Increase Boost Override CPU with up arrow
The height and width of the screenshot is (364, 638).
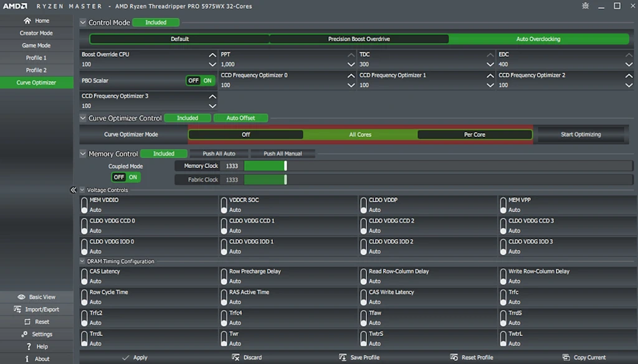[212, 55]
